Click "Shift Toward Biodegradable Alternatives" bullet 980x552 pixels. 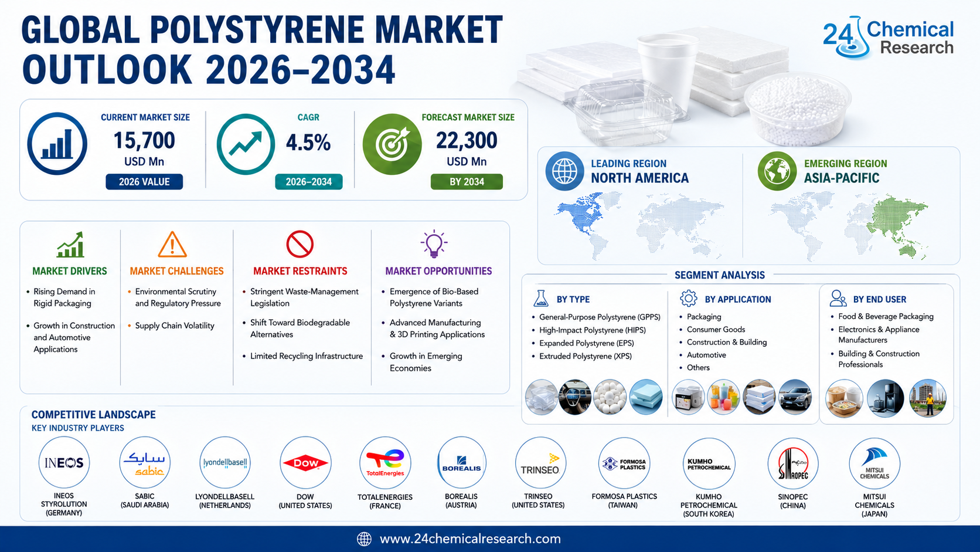tap(300, 329)
